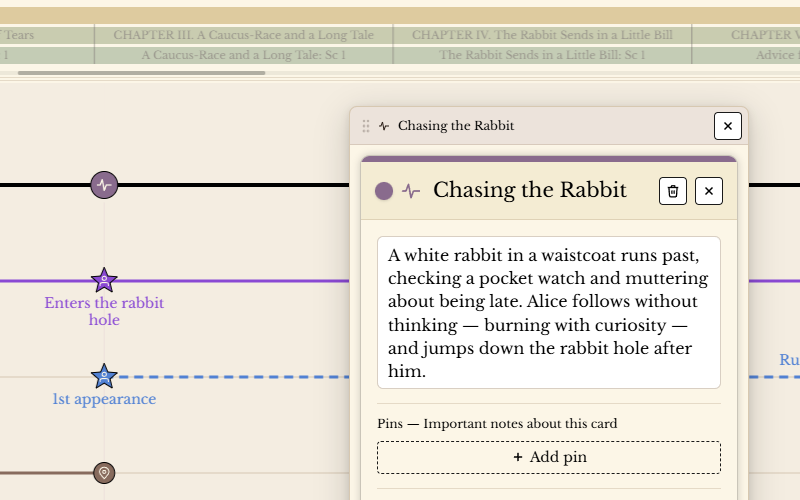Close the floating panel with top X button

[728, 126]
